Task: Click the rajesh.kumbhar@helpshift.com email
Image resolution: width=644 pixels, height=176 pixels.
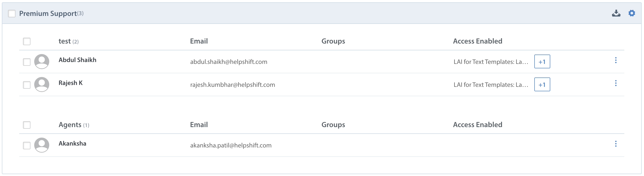Action: click(x=232, y=85)
